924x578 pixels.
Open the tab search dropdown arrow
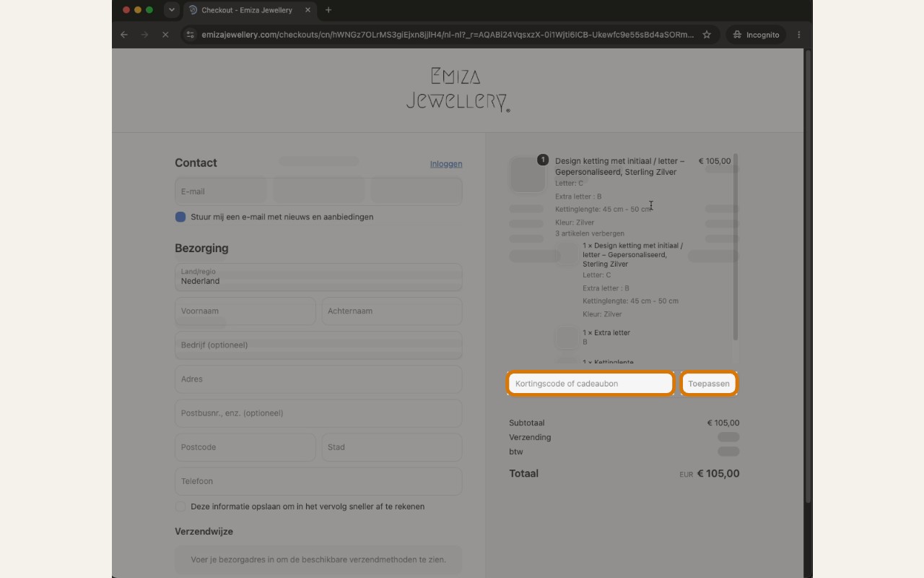[x=171, y=10]
